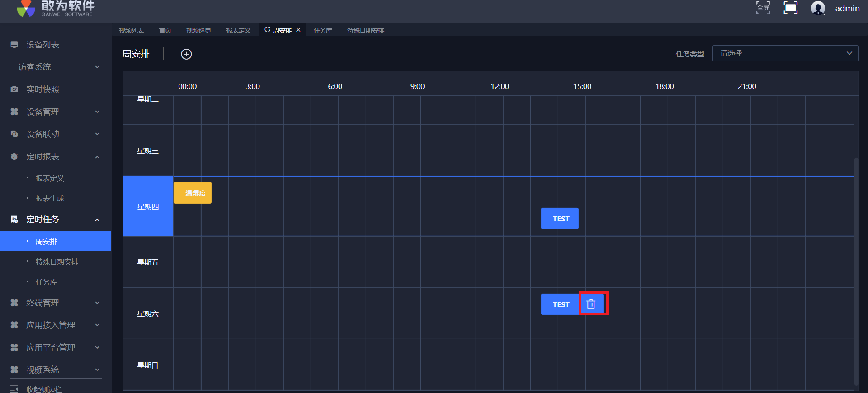Click the Thursday TEST task block
Viewport: 868px width, 393px height.
[x=560, y=219]
